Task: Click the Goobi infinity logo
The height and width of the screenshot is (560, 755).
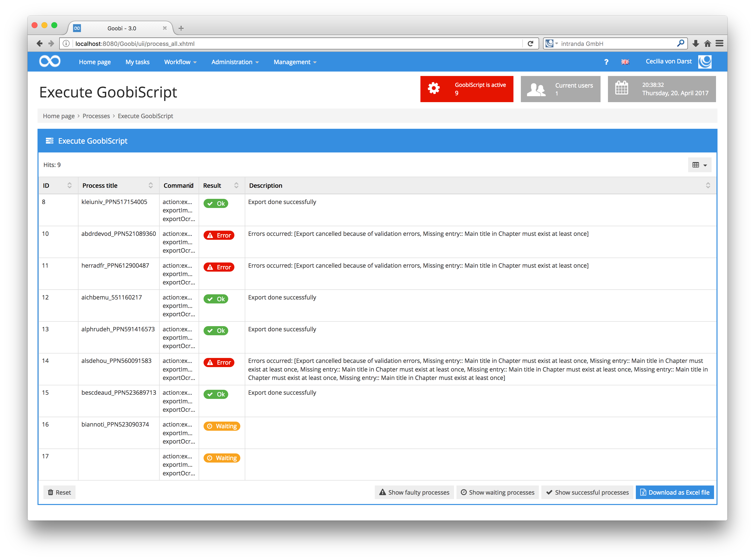Action: pos(50,61)
